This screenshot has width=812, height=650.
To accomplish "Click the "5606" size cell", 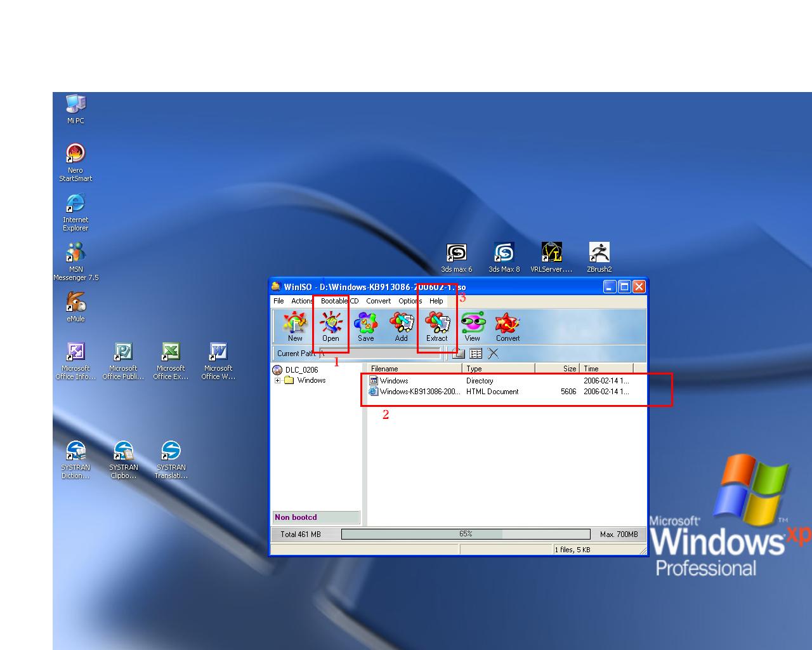I will pos(568,392).
